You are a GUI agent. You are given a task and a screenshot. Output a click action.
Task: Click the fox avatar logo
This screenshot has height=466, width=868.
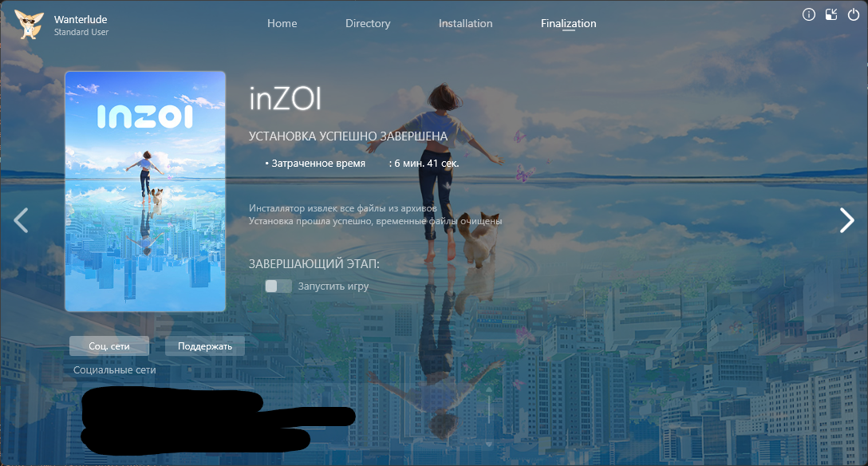(29, 25)
